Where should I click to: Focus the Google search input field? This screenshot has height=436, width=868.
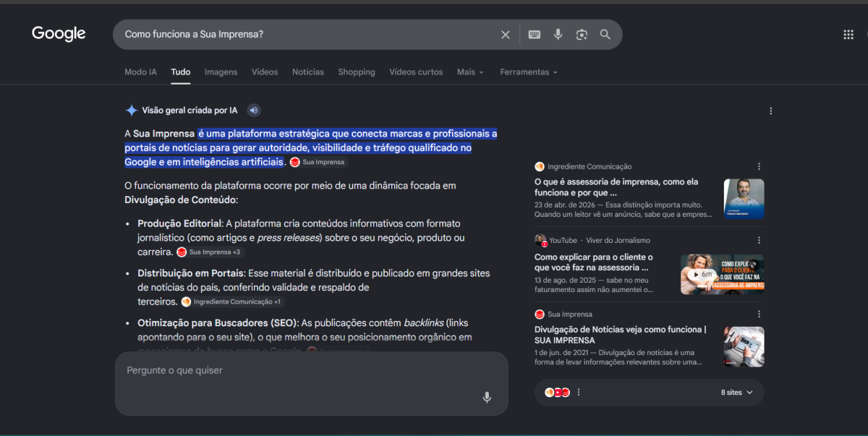[x=307, y=35]
